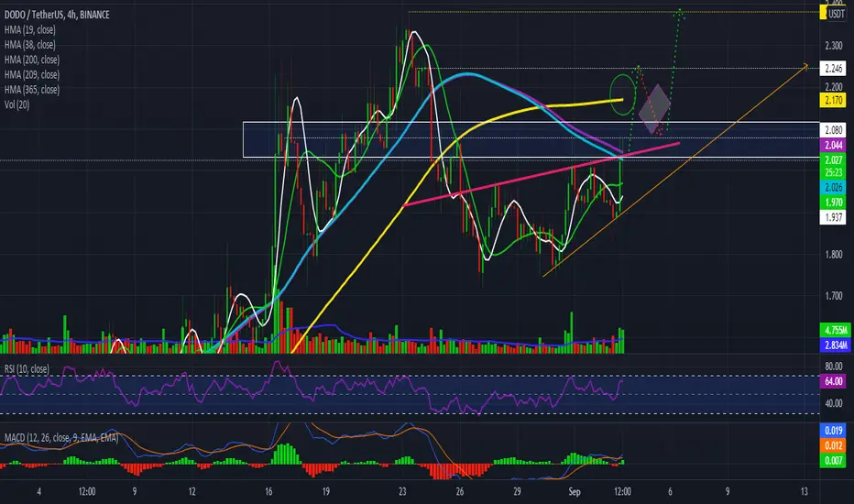
Task: Click the yellow 2.170 price tag
Action: click(x=833, y=100)
